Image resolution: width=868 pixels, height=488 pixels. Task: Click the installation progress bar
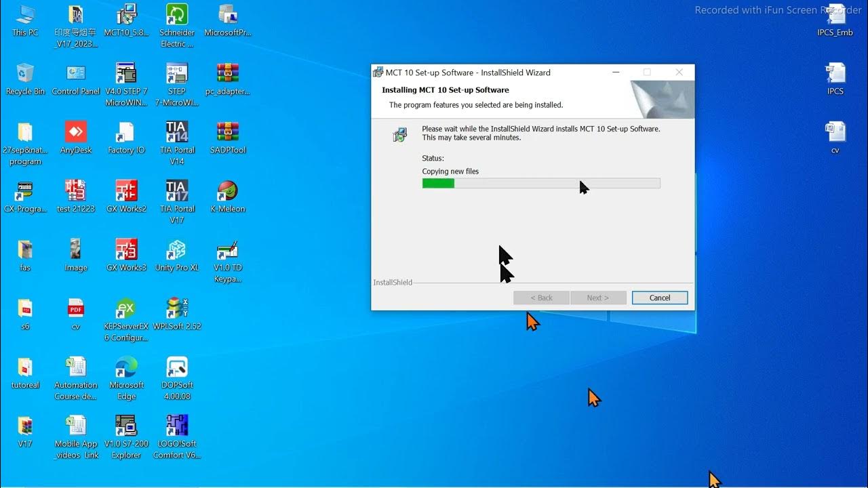click(x=541, y=183)
